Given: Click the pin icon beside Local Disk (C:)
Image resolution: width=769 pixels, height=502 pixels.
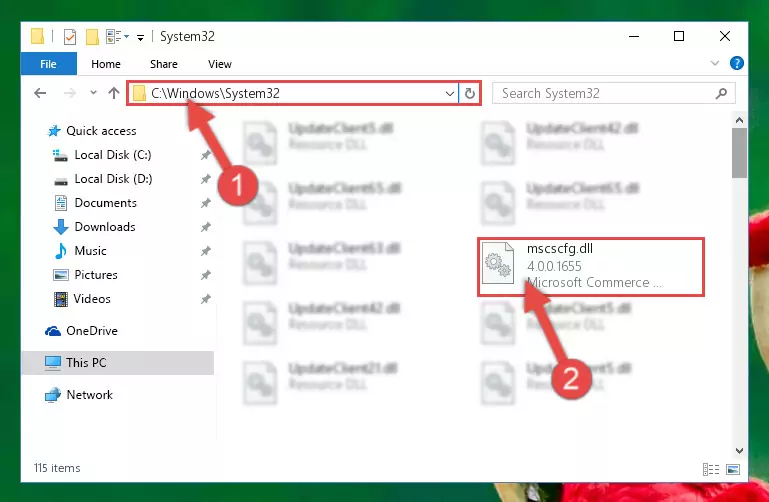Looking at the screenshot, I should 205,155.
